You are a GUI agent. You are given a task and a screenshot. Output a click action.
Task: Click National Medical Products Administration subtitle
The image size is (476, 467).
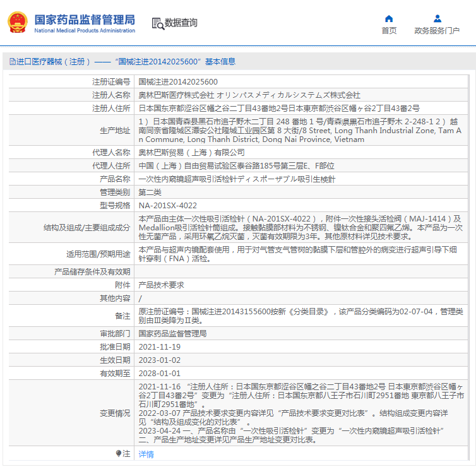tap(85, 31)
